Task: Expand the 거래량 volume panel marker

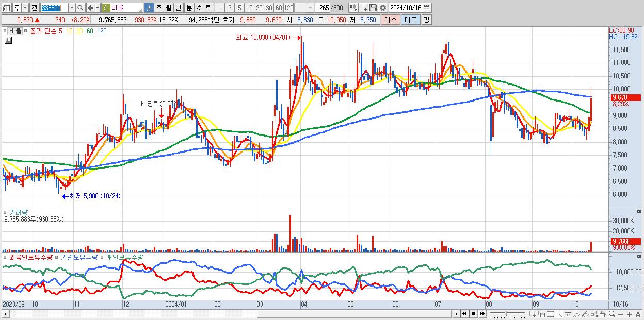Action: click(x=6, y=212)
